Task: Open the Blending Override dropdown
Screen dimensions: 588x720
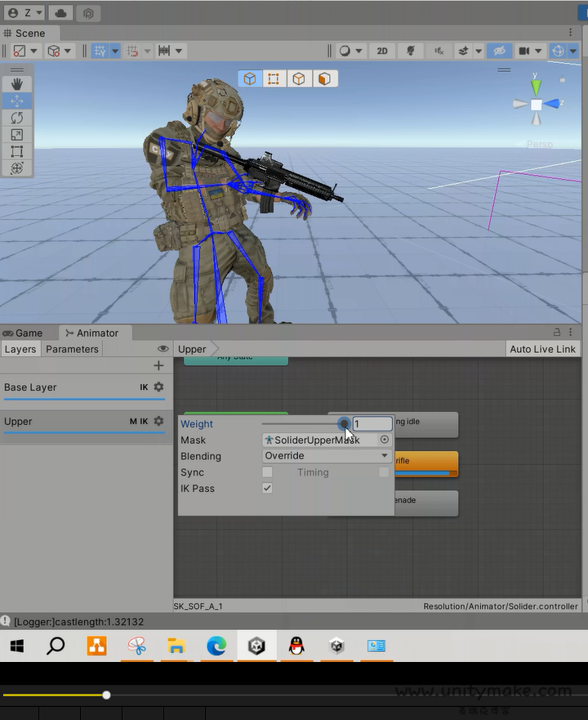Action: (327, 456)
